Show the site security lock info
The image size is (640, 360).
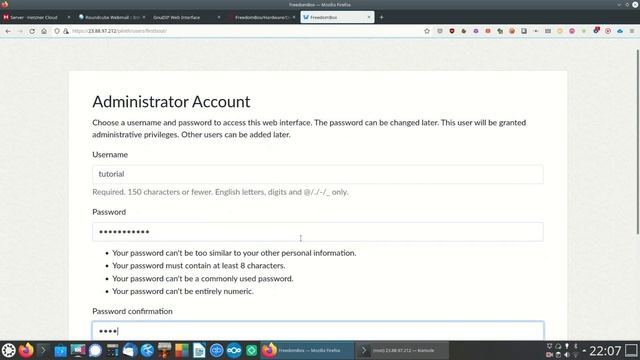[66, 31]
